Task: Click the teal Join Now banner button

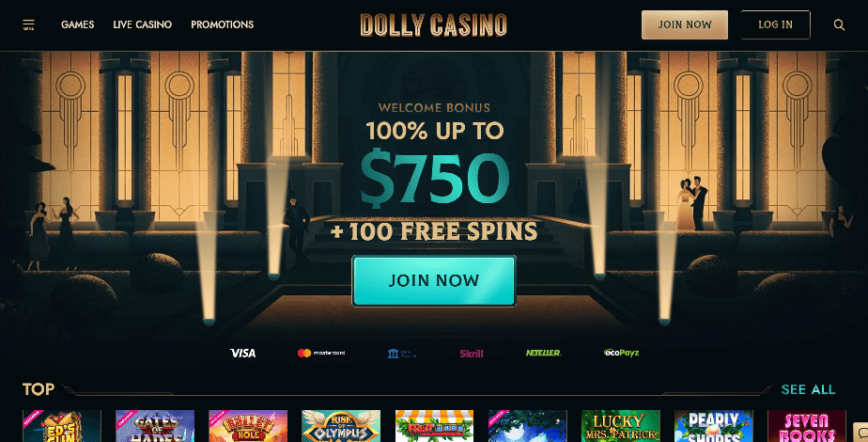Action: click(434, 281)
